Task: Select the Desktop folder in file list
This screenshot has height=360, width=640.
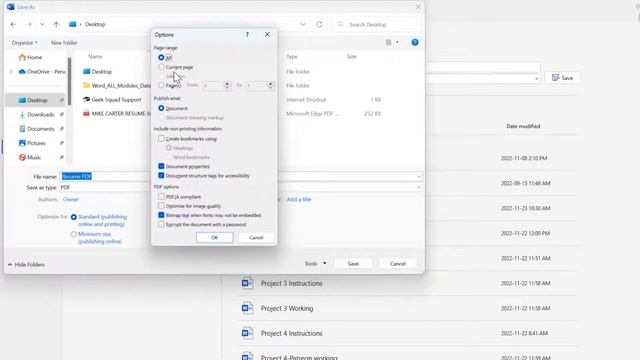Action: (x=97, y=71)
